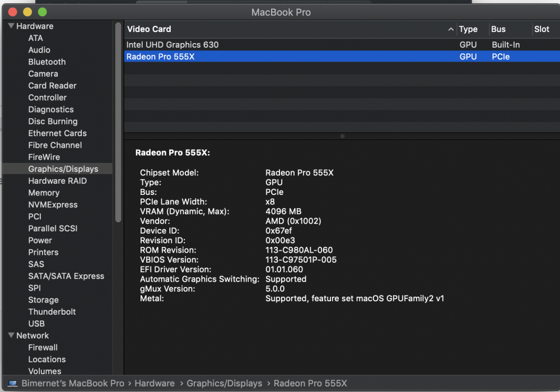Screen dimensions: 560x392
Task: Select Intel UHD Graphics 630 row
Action: click(342, 45)
